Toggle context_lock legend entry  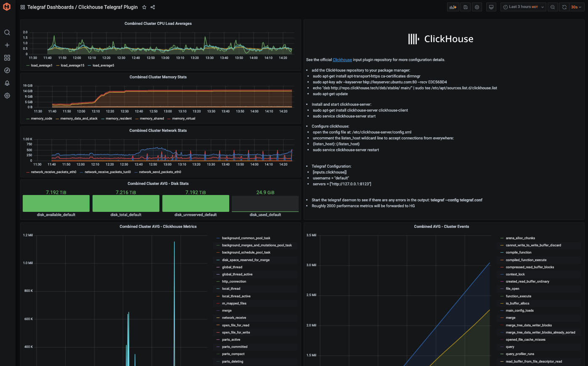click(515, 274)
